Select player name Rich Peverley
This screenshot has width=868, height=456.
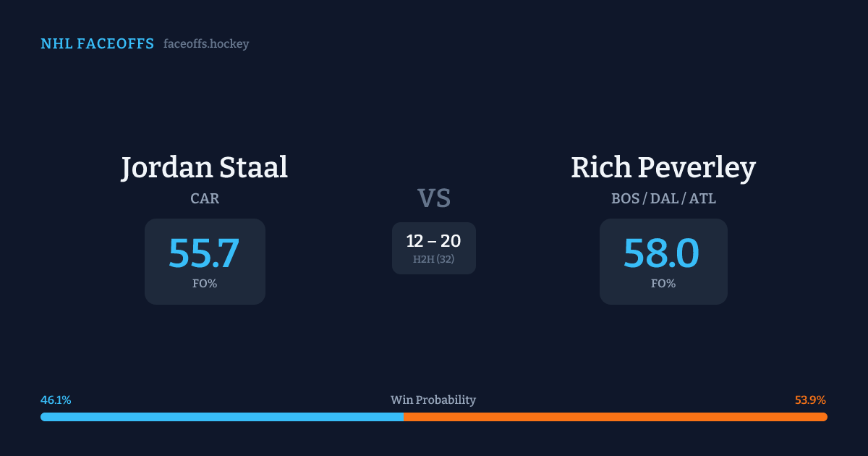point(663,167)
